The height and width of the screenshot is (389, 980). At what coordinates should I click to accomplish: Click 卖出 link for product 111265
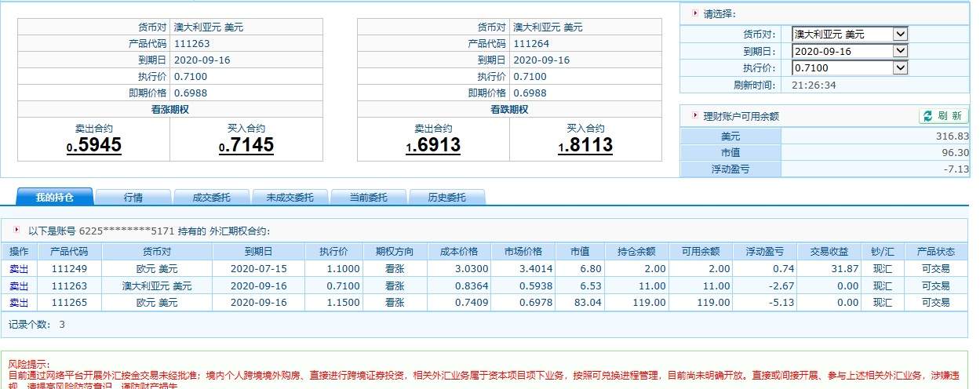tap(18, 302)
